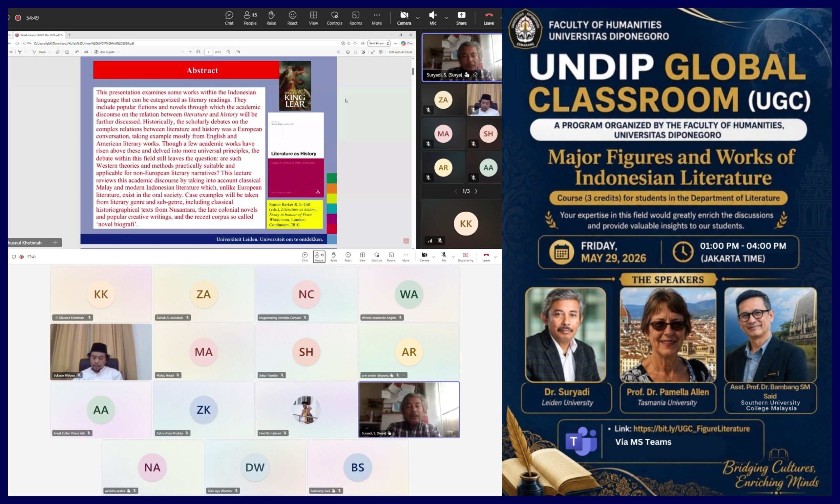Viewport: 840px width, 504px height.
Task: Expand mic options arrow in dark top Teams toolbar
Action: pos(446,18)
